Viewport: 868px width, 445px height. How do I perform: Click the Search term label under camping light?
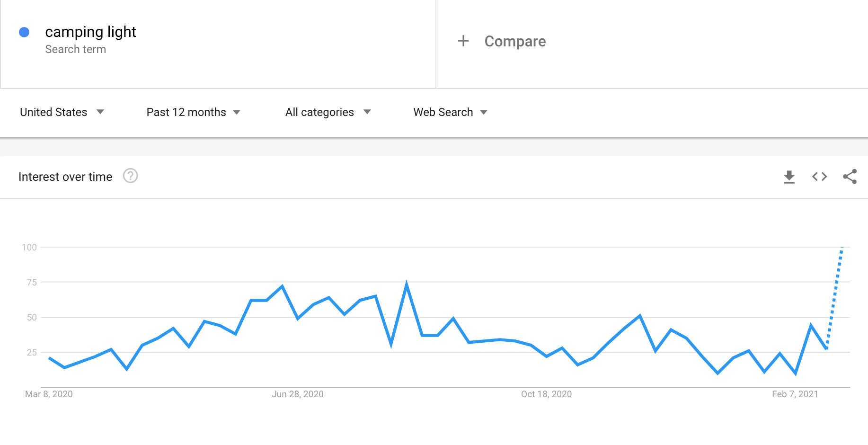[75, 49]
